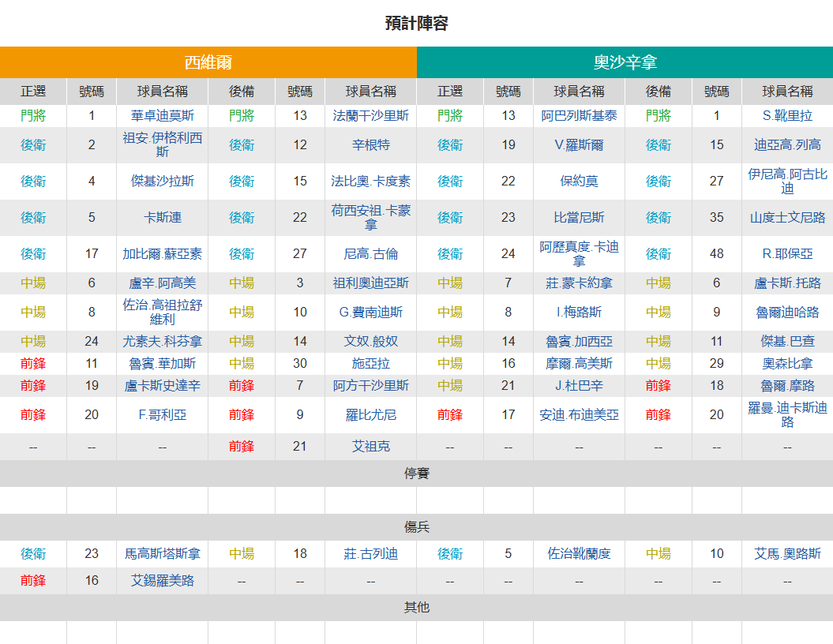Click substitute forward 艾祖克
Viewport: 833px width, 644px height.
[371, 447]
